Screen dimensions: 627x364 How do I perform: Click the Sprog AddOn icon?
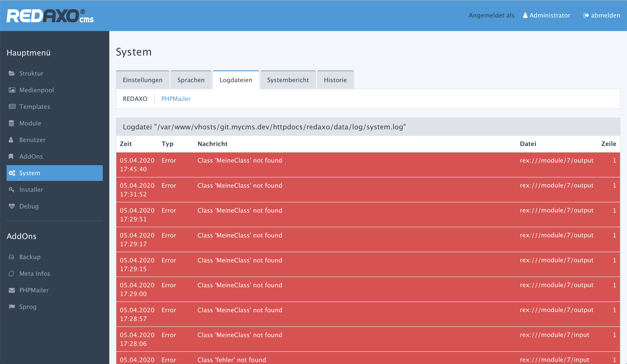point(12,306)
